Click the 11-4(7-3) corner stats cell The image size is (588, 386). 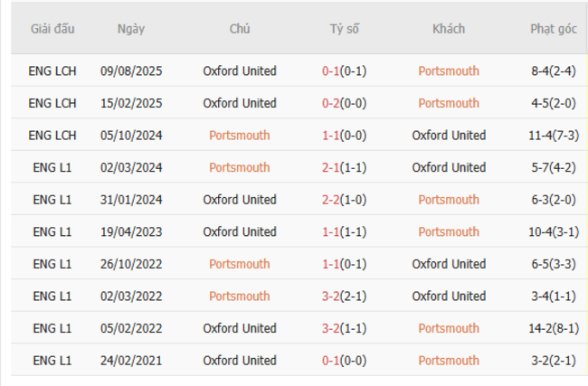pos(554,136)
